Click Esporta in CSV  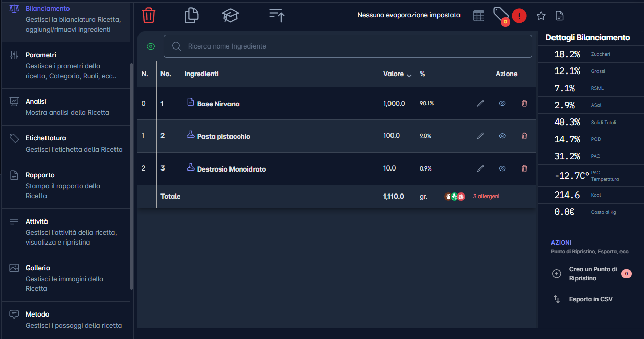(x=590, y=299)
